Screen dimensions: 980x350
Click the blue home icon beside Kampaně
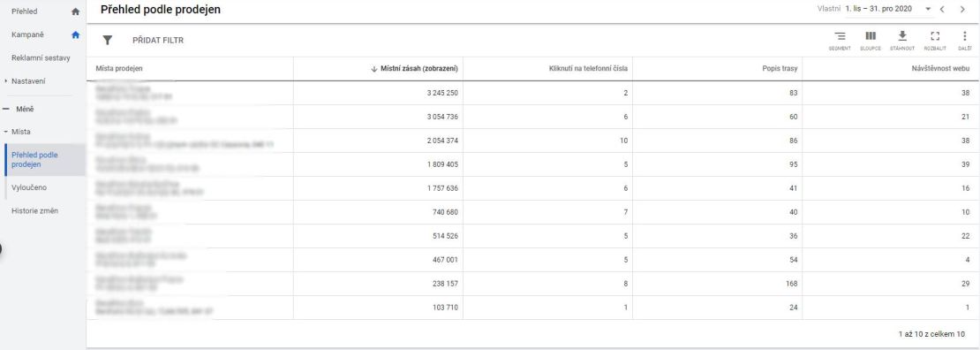(x=76, y=35)
